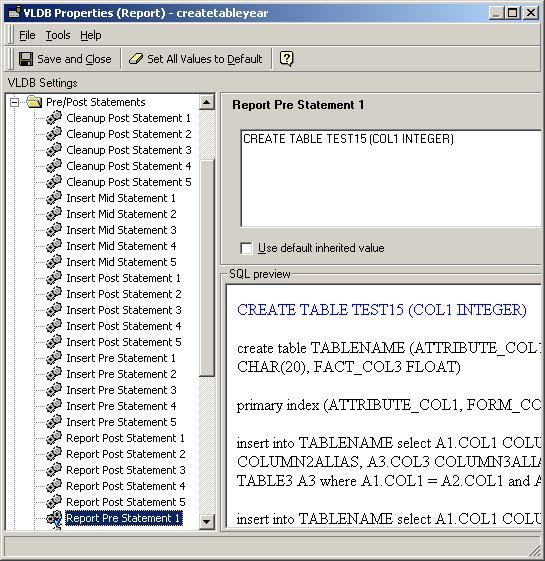545x561 pixels.
Task: Click the Pre/Post Statements folder icon
Action: click(x=34, y=102)
